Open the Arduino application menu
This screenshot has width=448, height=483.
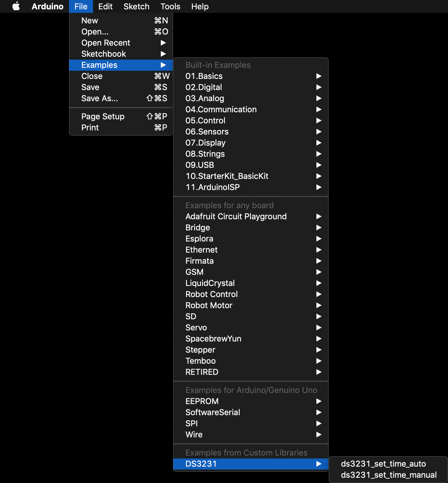pyautogui.click(x=47, y=6)
